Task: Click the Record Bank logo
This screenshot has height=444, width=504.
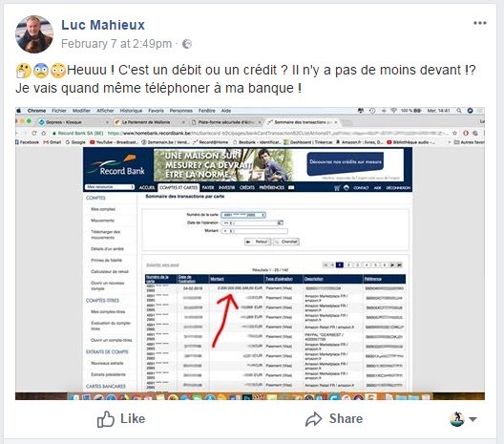Action: [x=117, y=165]
